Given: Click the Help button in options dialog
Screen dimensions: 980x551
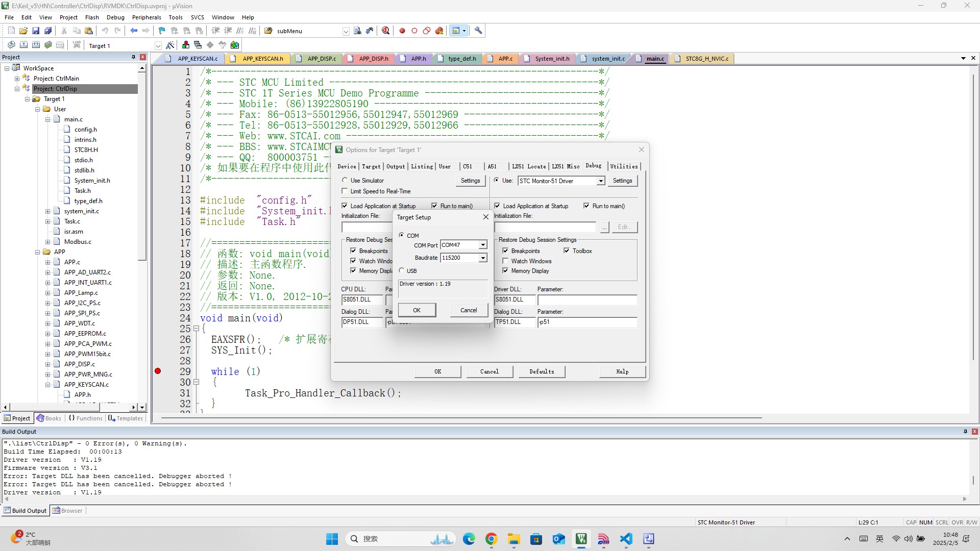Looking at the screenshot, I should coord(622,371).
